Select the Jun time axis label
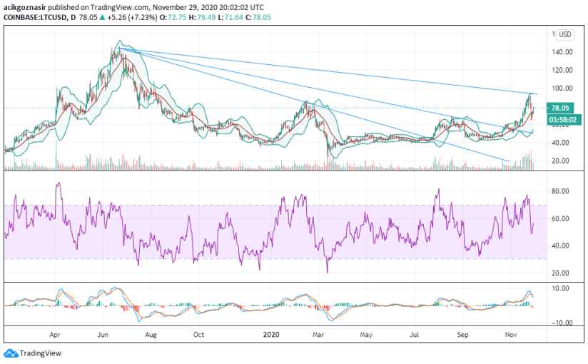This screenshot has width=588, height=364. click(x=103, y=334)
